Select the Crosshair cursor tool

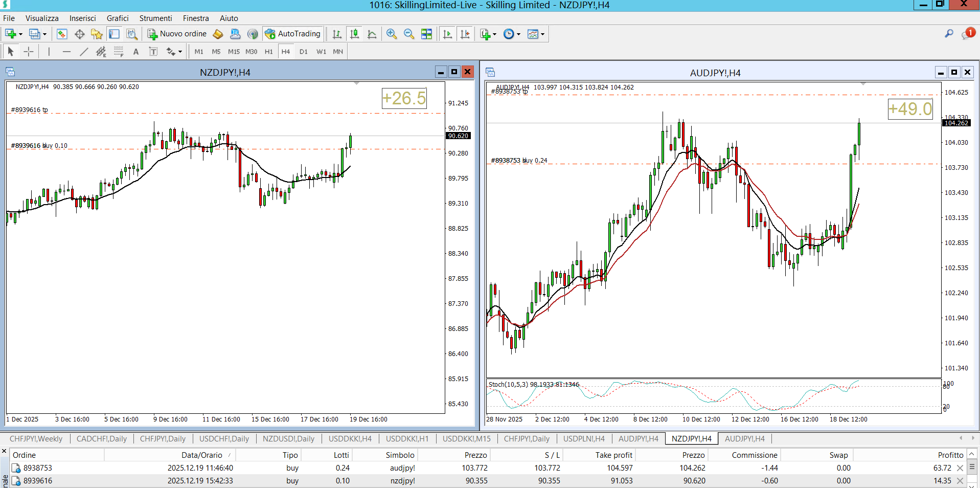(29, 52)
